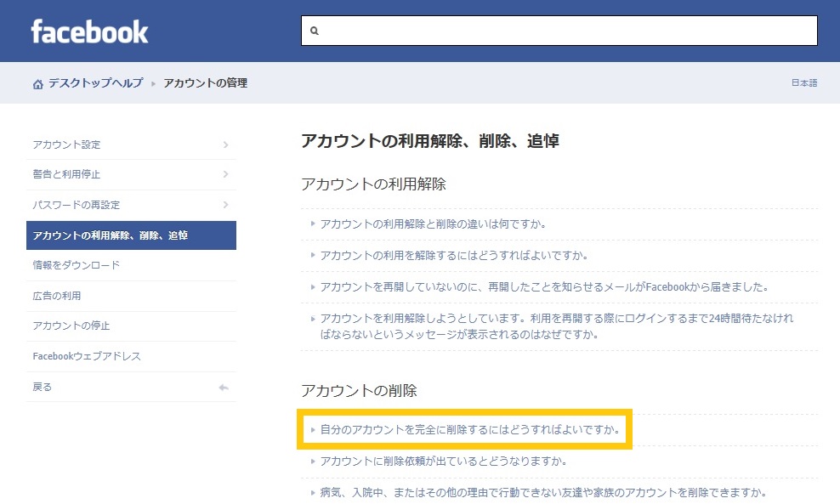The width and height of the screenshot is (840, 504).
Task: Open 警告と利用停止 sidebar item
Action: click(x=131, y=174)
